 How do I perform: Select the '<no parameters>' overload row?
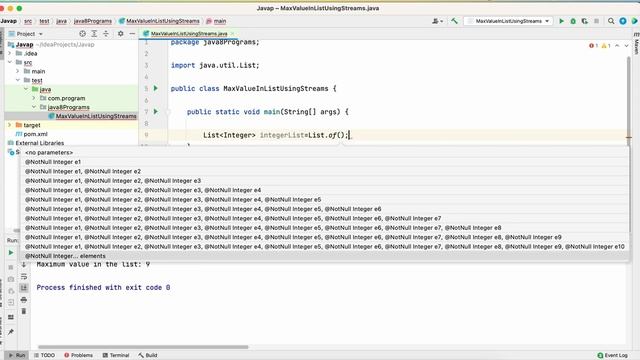(324, 153)
